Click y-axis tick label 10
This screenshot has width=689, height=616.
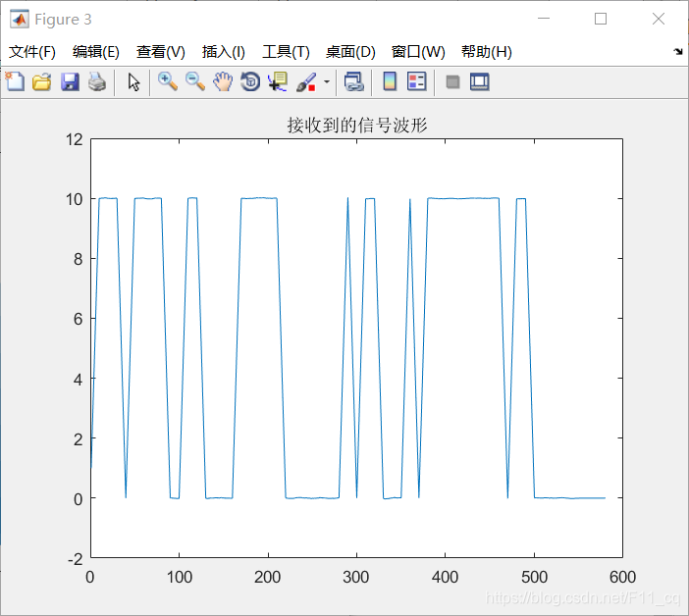(x=74, y=199)
